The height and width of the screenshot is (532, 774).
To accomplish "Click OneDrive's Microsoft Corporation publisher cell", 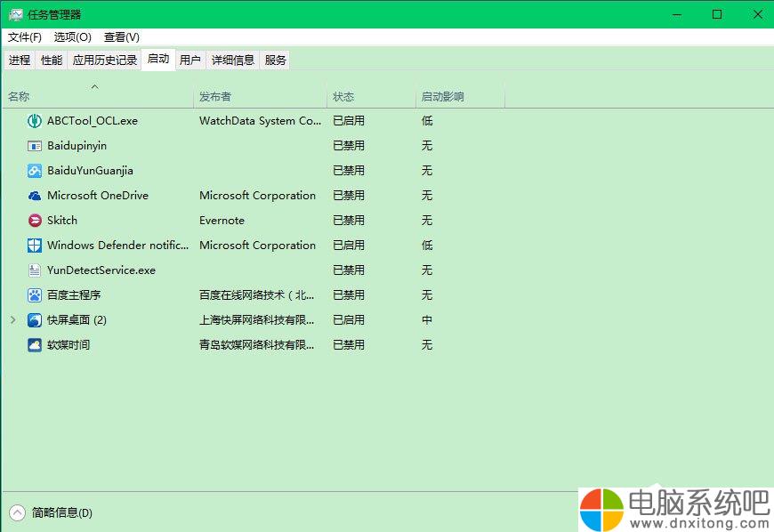I will coord(257,196).
